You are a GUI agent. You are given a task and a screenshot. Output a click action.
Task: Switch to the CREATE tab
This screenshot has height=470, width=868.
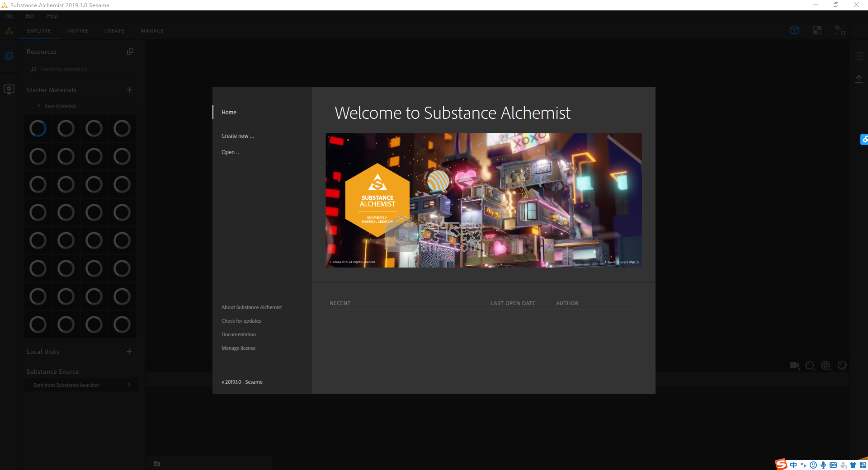tap(114, 31)
